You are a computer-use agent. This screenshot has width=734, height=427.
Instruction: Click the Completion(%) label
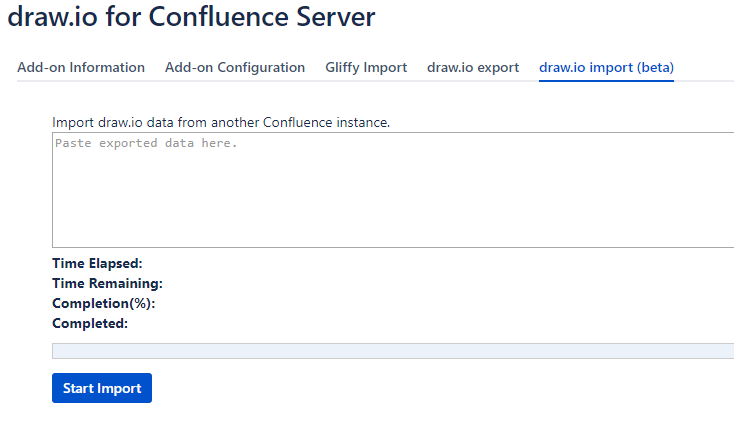(x=103, y=303)
